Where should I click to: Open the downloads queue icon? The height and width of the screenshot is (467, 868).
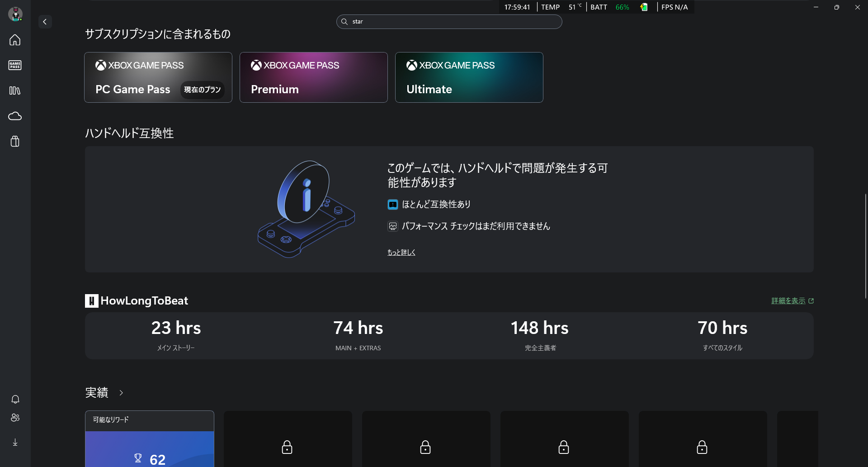15,442
